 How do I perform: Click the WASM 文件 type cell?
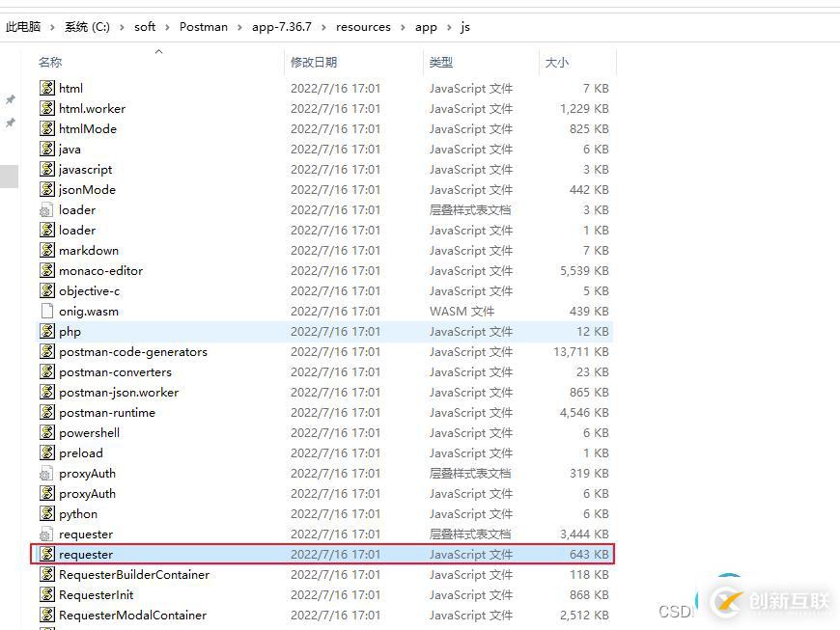(462, 311)
